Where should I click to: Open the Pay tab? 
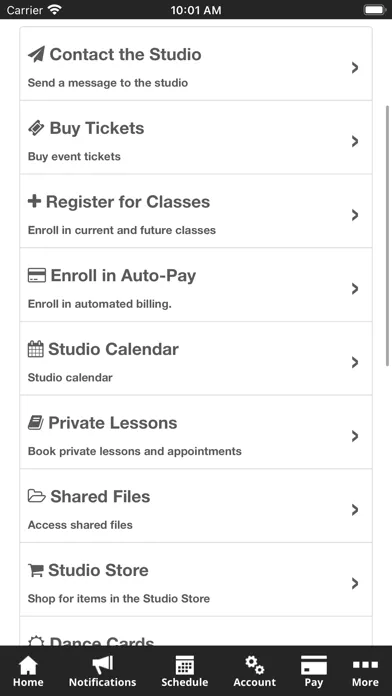click(313, 671)
